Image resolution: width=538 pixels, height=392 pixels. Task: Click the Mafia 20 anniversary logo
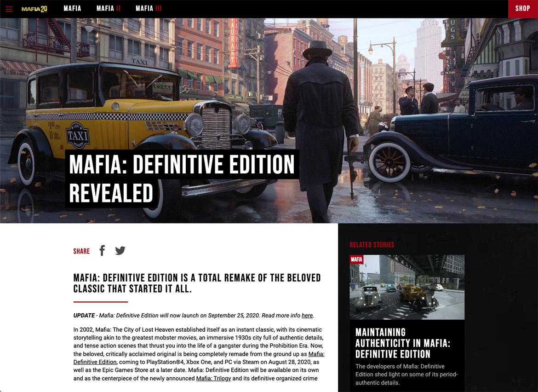click(x=34, y=9)
